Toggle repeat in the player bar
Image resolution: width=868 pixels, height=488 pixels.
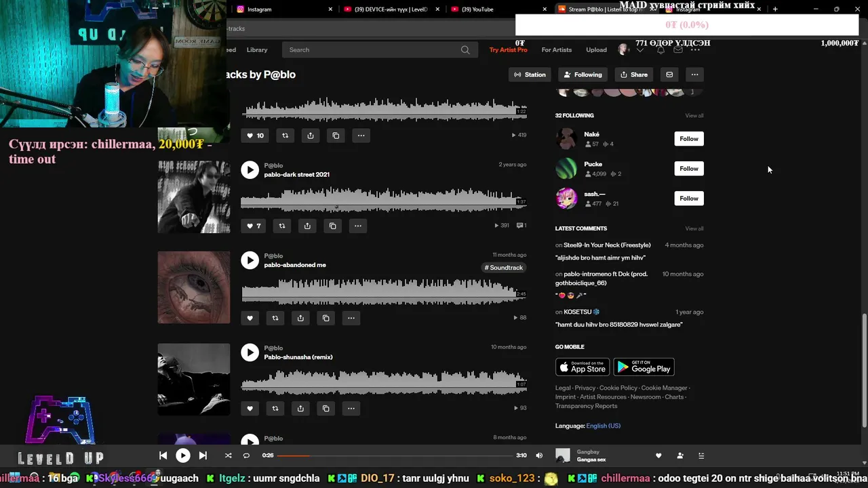tap(246, 455)
